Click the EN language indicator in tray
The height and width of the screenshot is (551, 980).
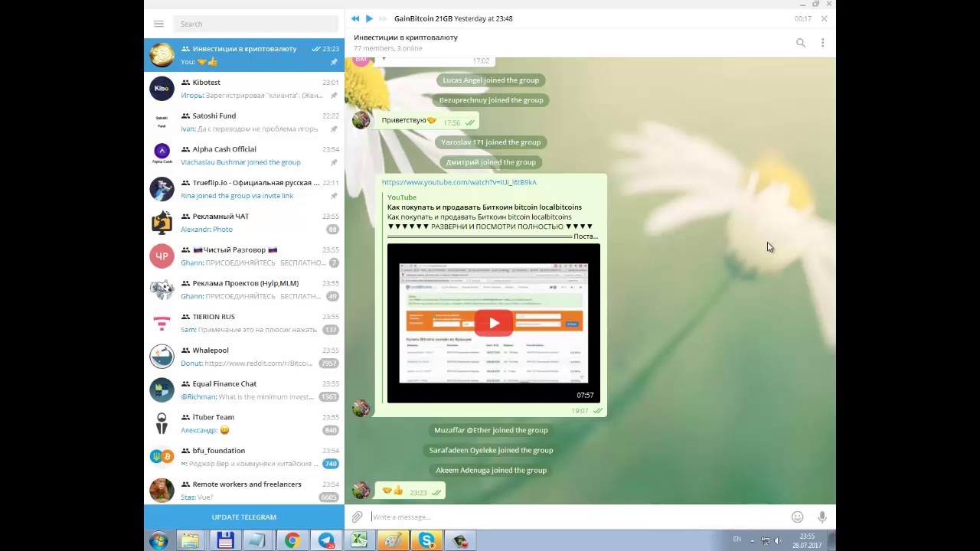[x=737, y=540]
